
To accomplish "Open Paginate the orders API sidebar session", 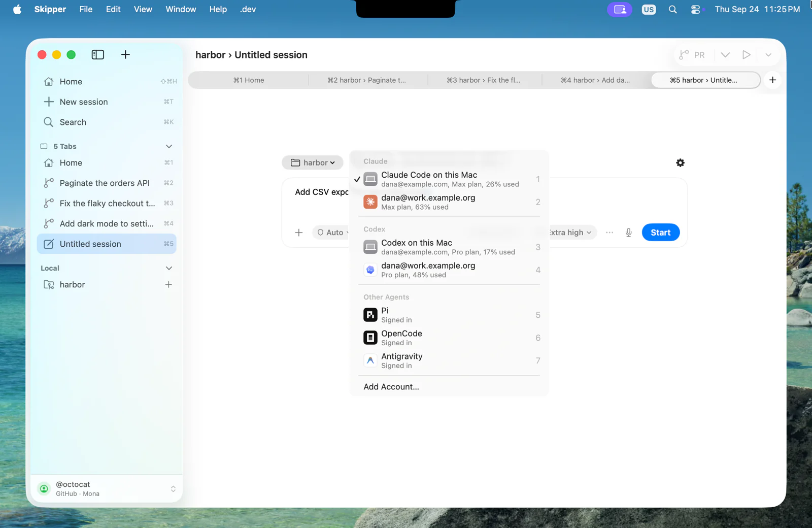I will click(107, 183).
